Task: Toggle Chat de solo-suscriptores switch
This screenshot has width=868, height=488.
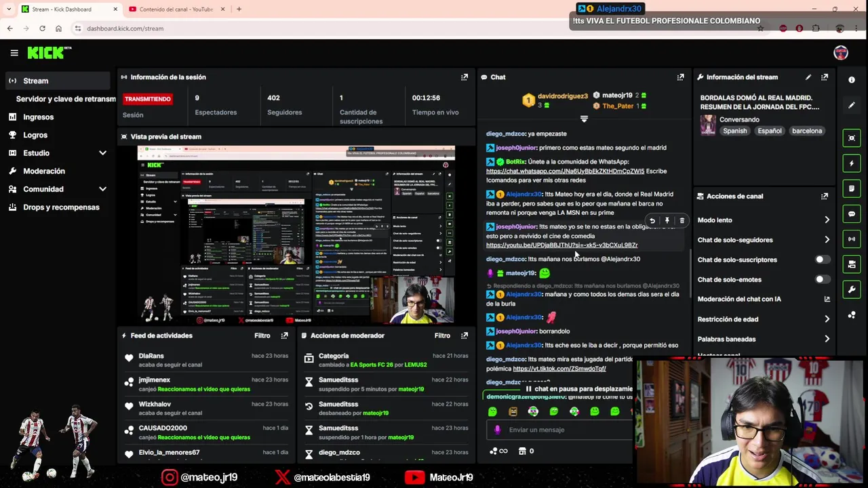Action: [823, 260]
